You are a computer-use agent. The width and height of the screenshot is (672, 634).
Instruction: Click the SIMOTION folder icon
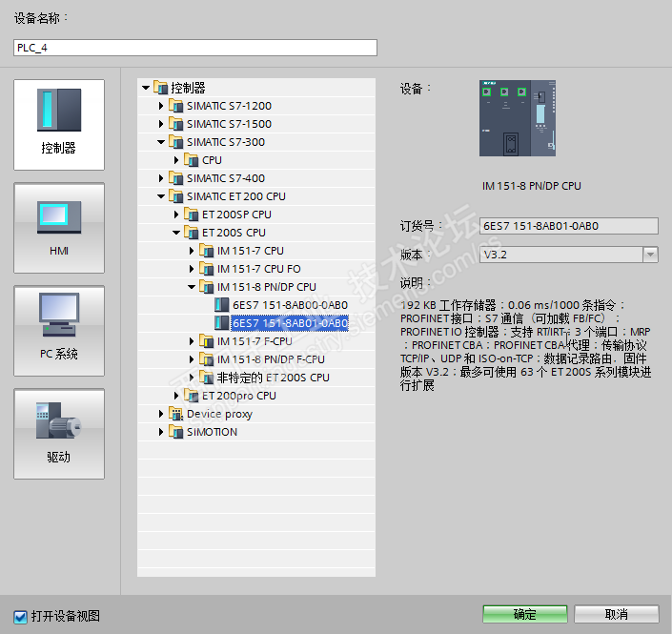pos(175,432)
